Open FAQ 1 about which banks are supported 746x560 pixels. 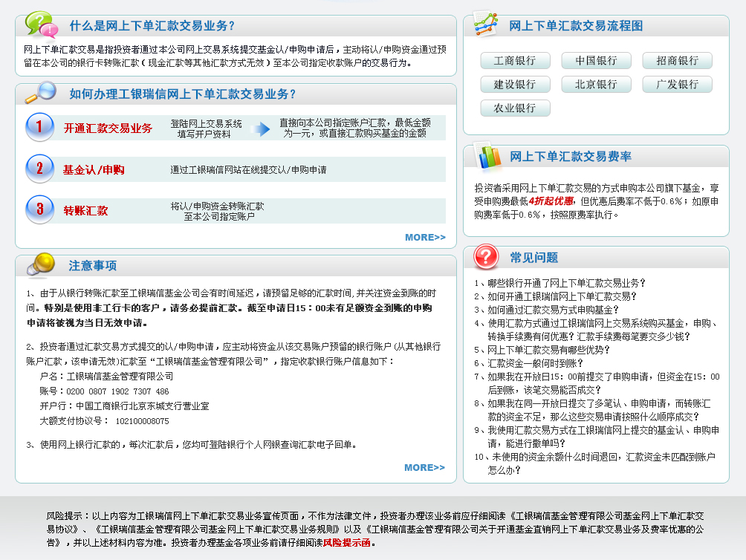(x=559, y=283)
